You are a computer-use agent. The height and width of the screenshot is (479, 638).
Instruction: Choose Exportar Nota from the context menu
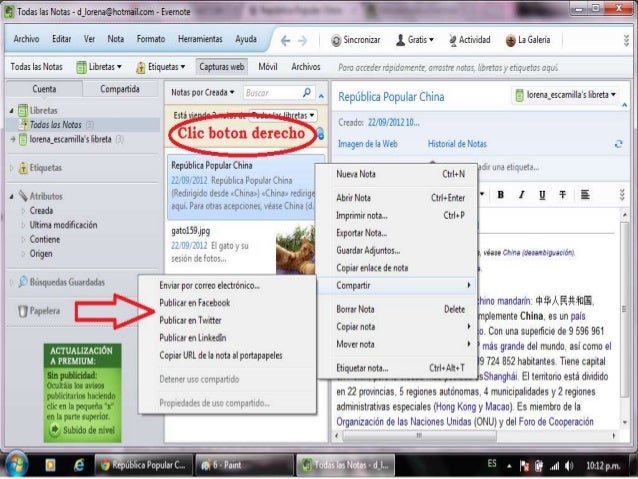click(x=397, y=233)
